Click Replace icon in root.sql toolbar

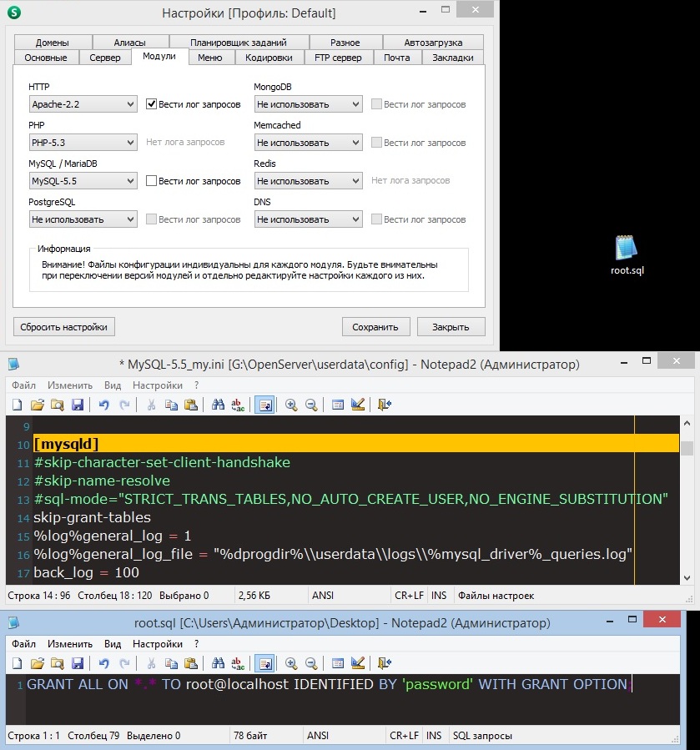[x=238, y=663]
